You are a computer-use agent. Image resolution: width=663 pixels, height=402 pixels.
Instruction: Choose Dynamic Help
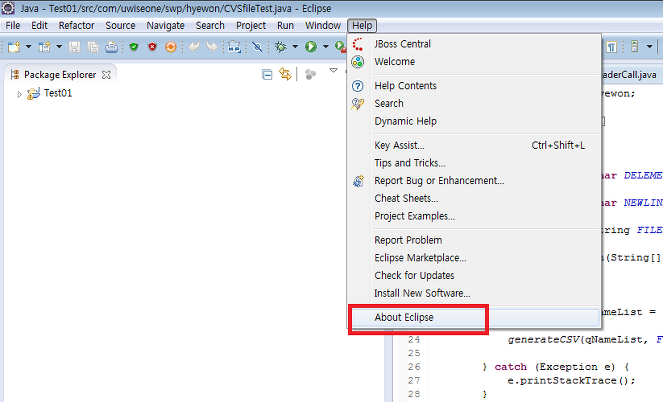click(x=474, y=121)
